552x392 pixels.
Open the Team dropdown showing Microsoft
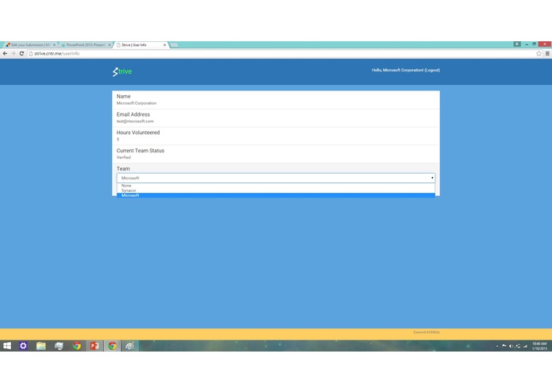pos(276,178)
